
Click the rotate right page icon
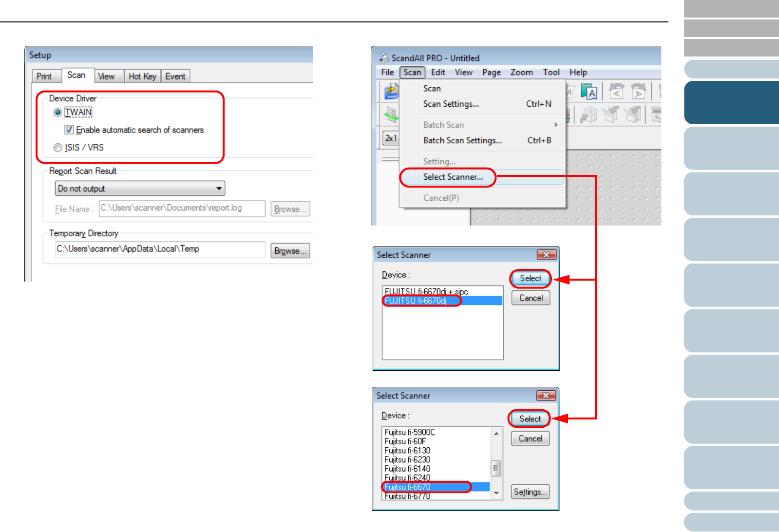tap(638, 92)
